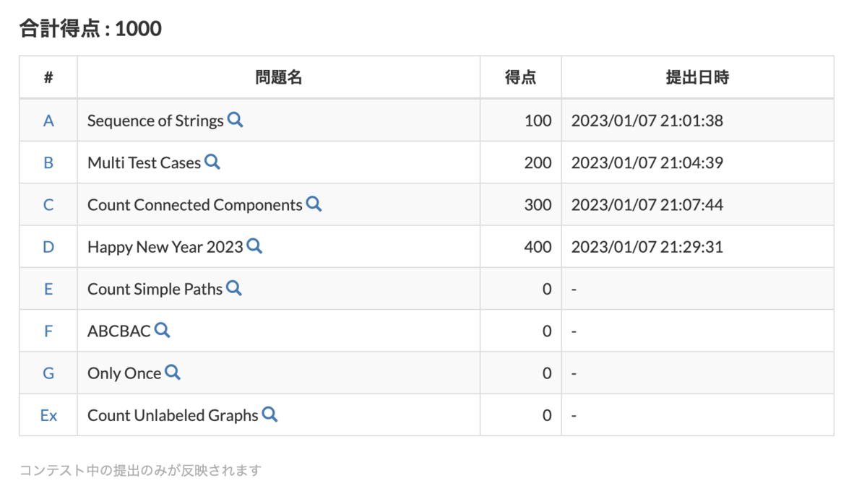867x504 pixels.
Task: Open problem G
Action: coord(48,373)
